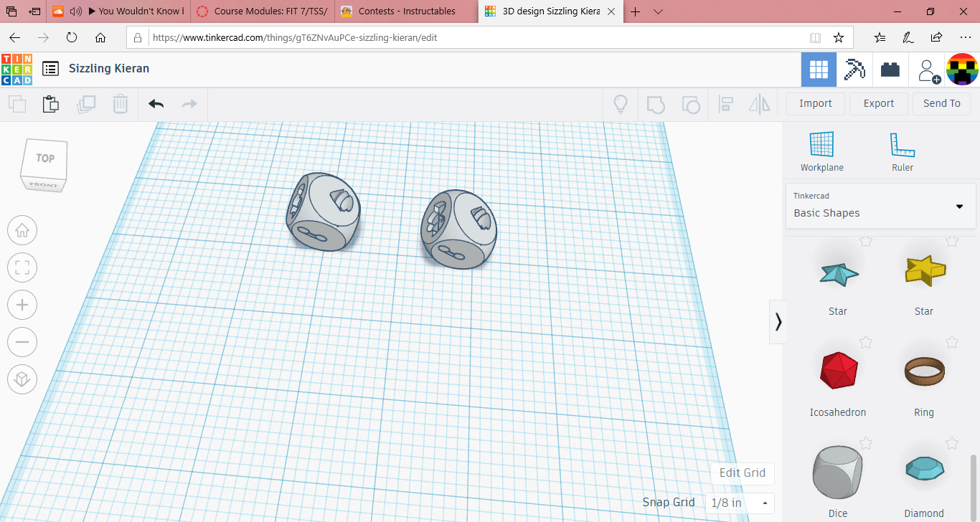Click the Align tool icon
Viewport: 980px width, 522px height.
(725, 104)
